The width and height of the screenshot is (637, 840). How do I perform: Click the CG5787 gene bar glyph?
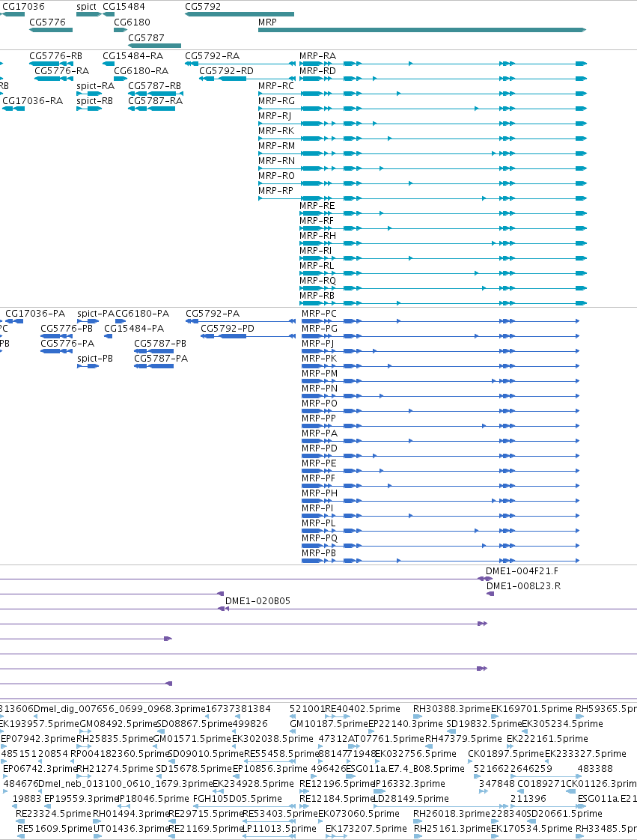pyautogui.click(x=154, y=46)
